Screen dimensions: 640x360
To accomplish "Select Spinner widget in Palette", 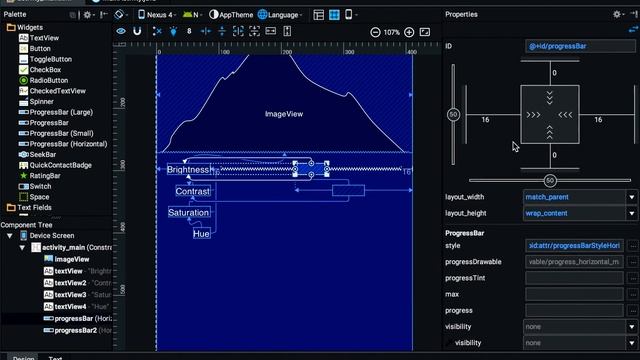I will tap(36, 102).
